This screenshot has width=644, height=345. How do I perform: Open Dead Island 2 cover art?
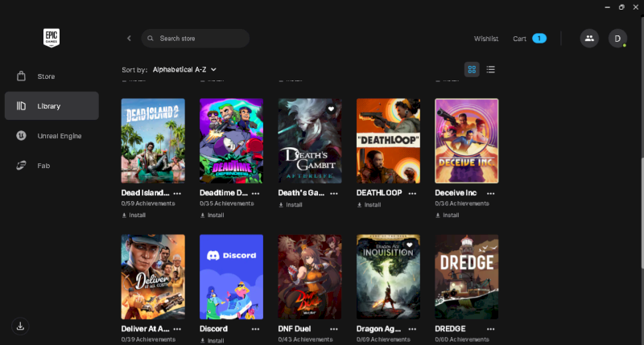tap(153, 141)
